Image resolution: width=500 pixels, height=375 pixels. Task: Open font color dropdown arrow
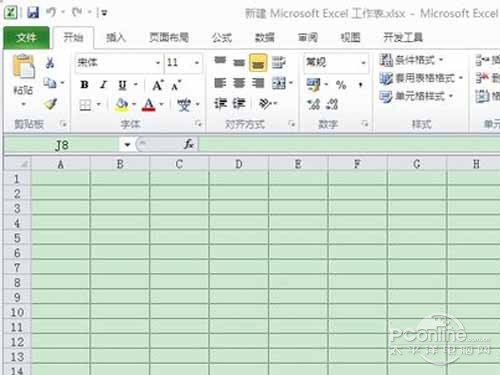tap(161, 104)
